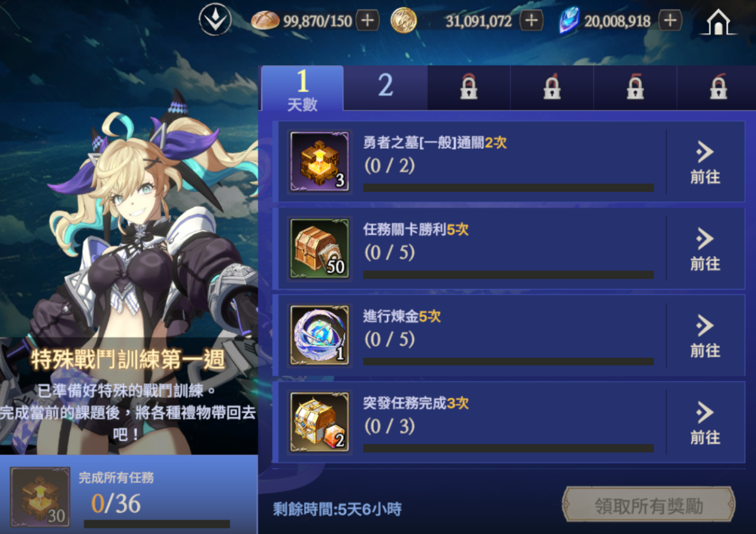
Task: Tap the 完成所有任務 reward cube icon
Action: (41, 497)
